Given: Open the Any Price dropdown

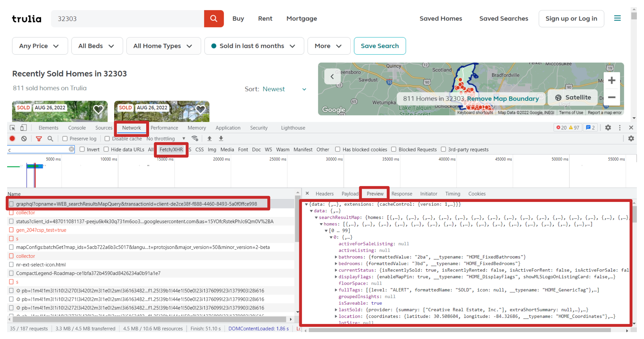Looking at the screenshot, I should click(40, 46).
